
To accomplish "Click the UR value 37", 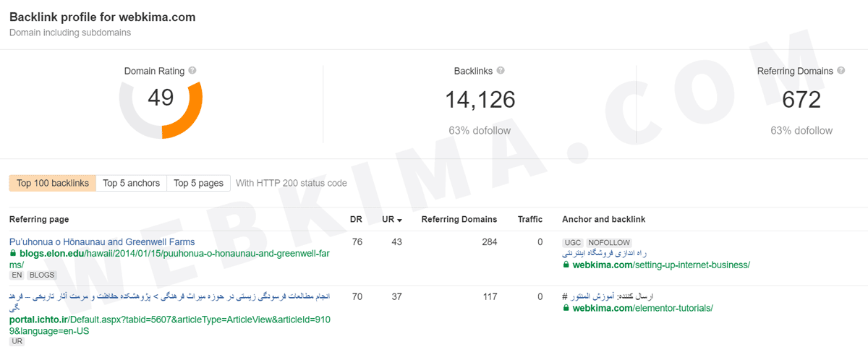I will pos(396,296).
